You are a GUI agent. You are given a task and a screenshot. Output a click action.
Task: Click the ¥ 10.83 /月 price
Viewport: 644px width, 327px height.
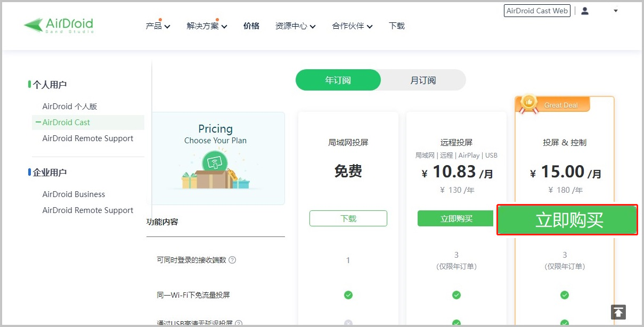[457, 172]
